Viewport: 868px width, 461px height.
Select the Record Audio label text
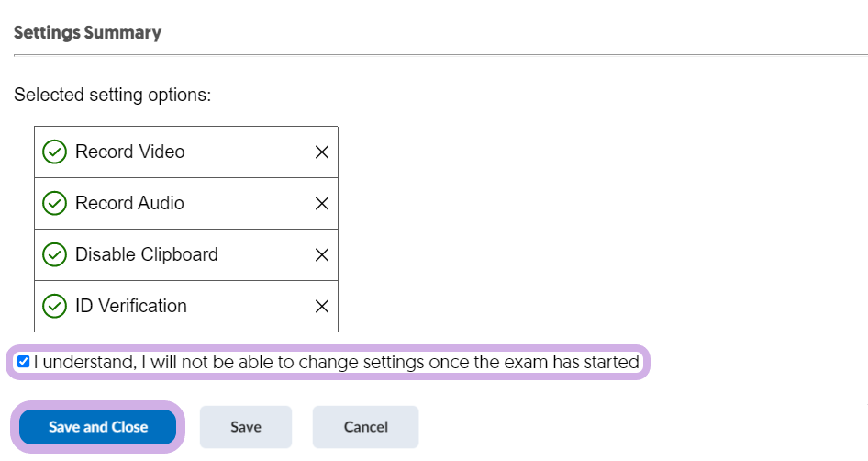click(129, 203)
